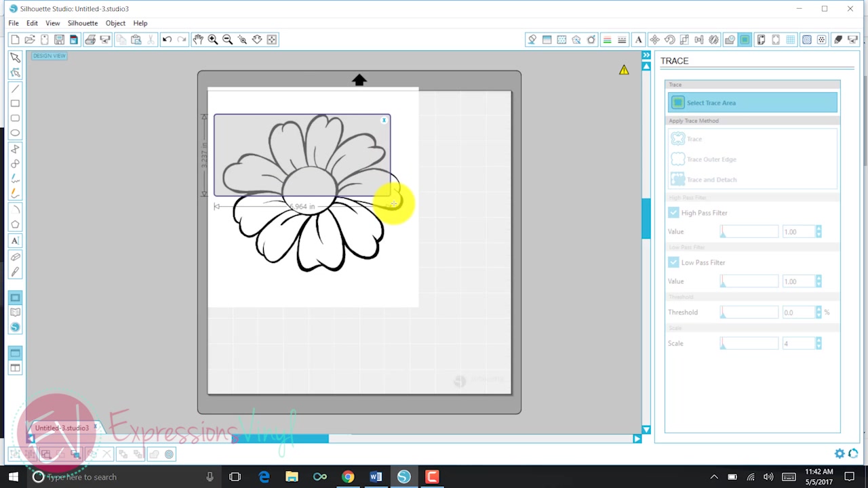
Task: Open the Grid settings icon
Action: pos(791,40)
